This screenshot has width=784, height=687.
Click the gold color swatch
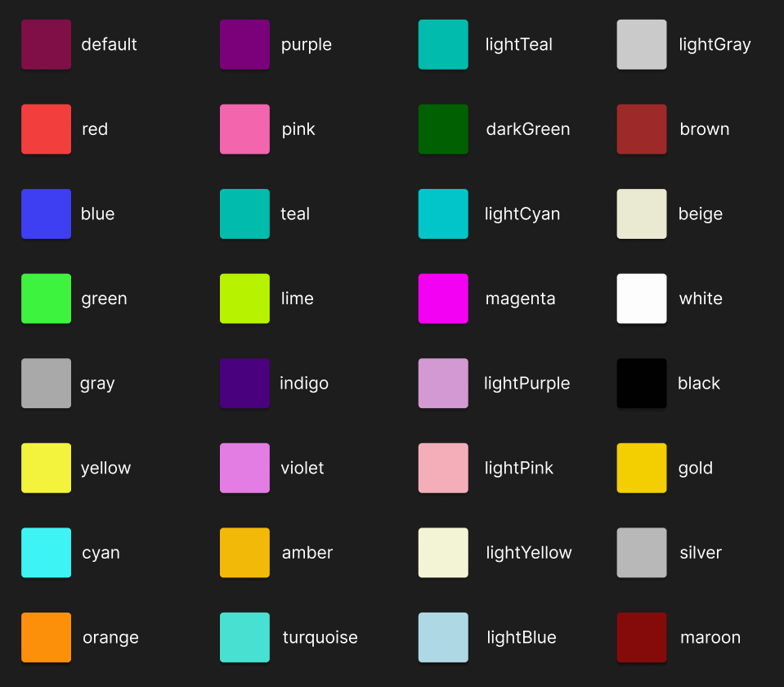click(x=642, y=468)
